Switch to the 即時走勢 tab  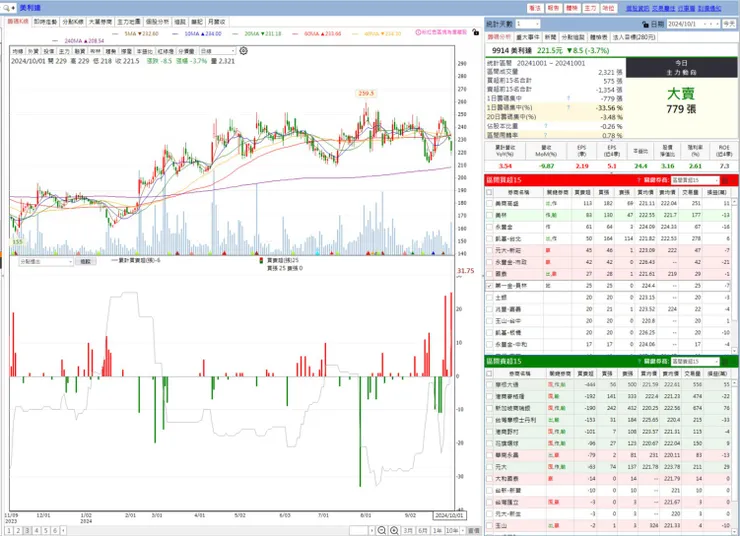point(45,22)
